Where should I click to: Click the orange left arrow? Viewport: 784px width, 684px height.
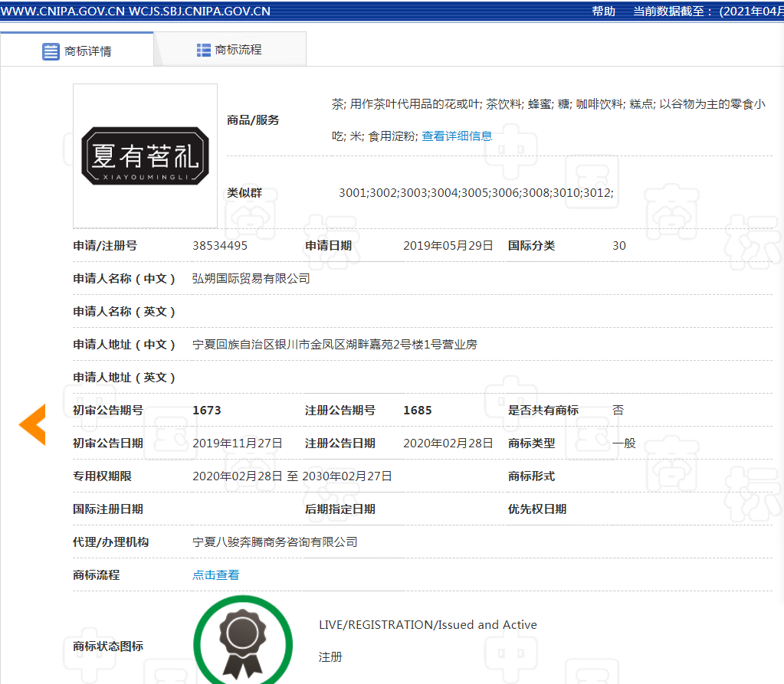[32, 424]
